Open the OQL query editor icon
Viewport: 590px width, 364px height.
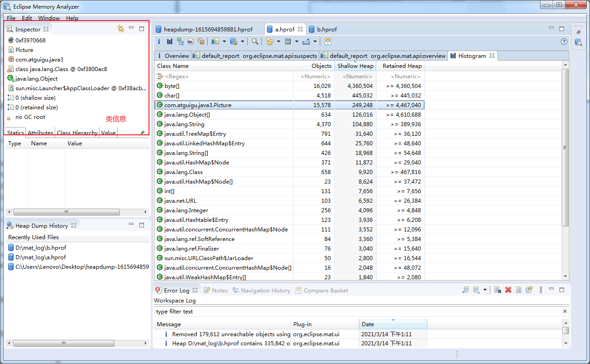[190, 41]
